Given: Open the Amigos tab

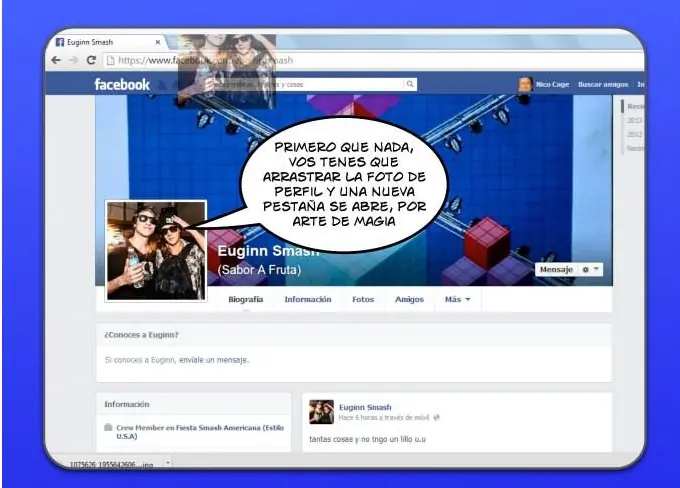Looking at the screenshot, I should tap(409, 299).
